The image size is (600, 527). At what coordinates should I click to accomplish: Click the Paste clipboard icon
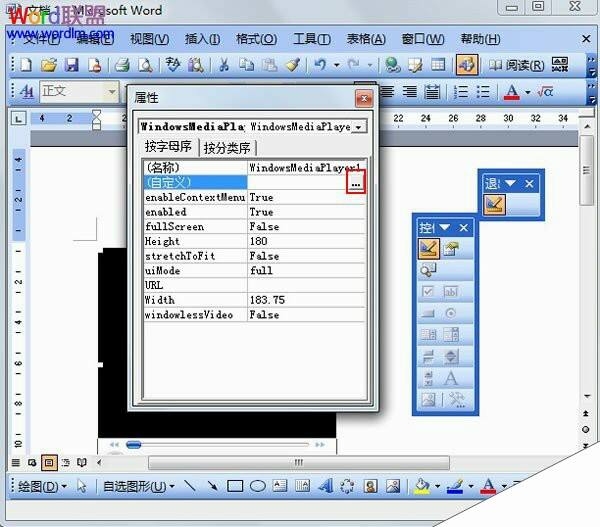tap(270, 65)
